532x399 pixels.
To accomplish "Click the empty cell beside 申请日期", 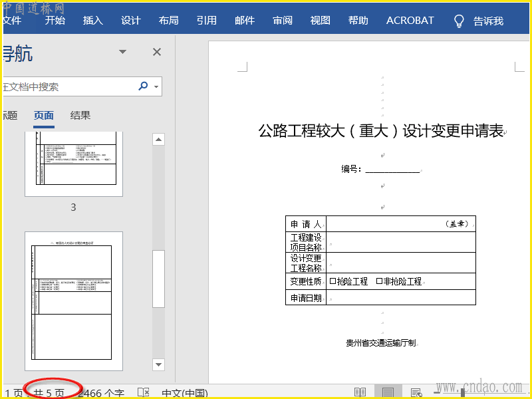I will [401, 297].
